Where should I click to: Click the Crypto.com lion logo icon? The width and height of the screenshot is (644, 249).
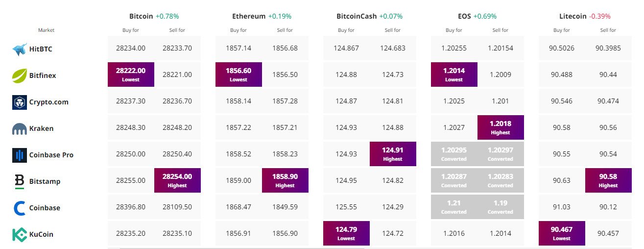20,102
